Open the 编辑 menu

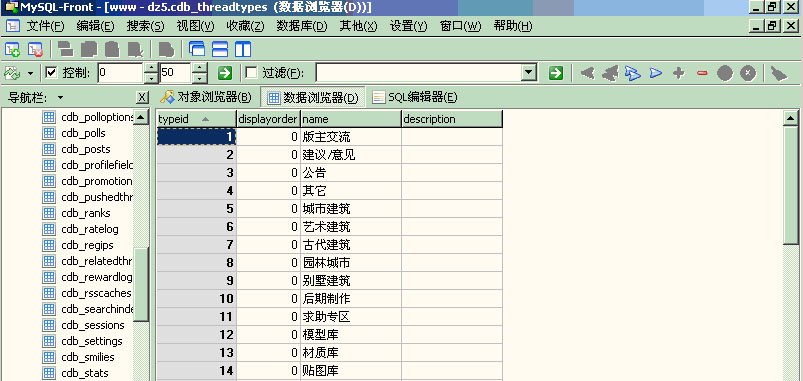(95, 26)
